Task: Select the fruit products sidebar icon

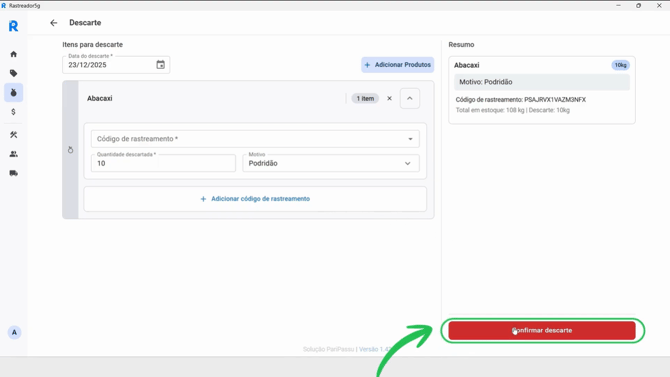Action: (14, 93)
